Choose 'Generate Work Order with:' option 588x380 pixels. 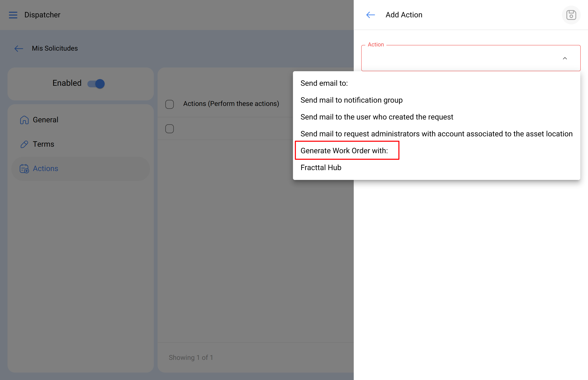pos(344,151)
